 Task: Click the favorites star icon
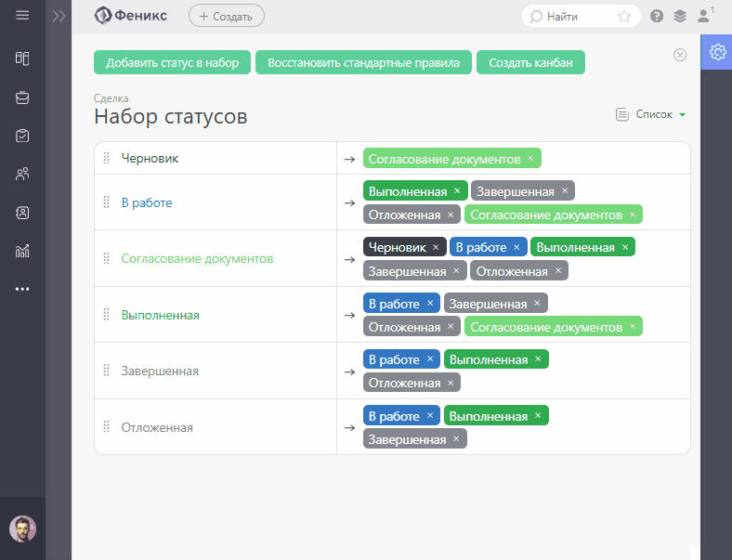coord(624,17)
